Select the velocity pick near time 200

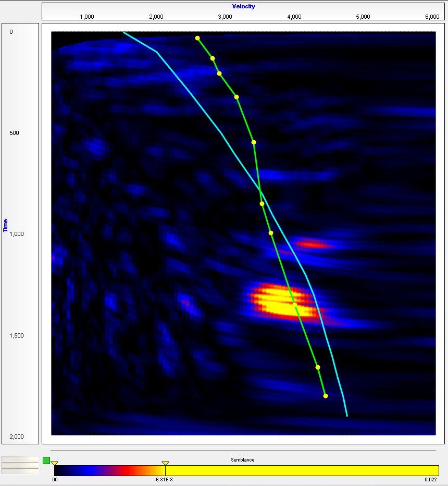coord(219,73)
